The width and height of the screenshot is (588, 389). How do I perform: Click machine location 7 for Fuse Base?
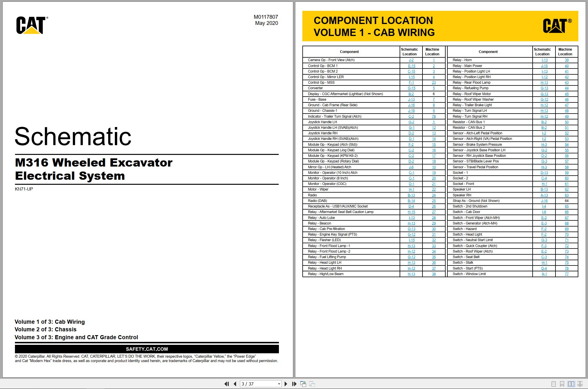click(x=434, y=100)
